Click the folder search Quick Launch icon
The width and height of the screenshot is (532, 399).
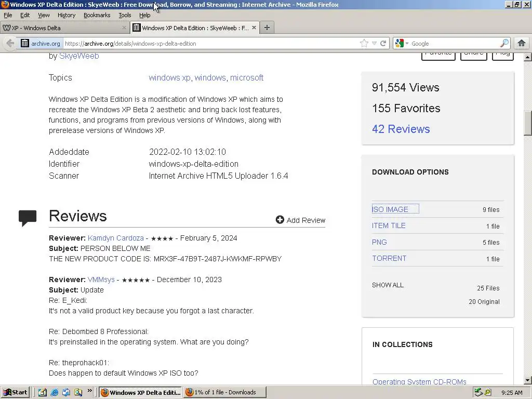pyautogui.click(x=78, y=393)
